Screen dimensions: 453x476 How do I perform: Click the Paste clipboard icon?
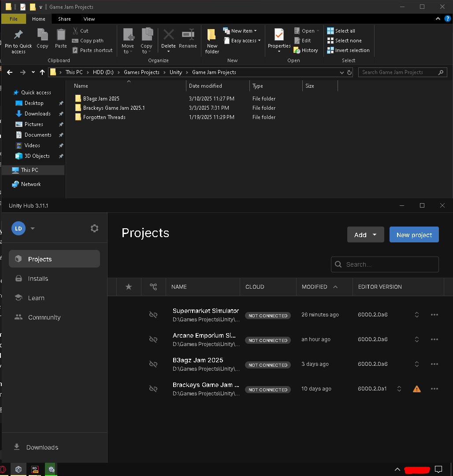click(x=61, y=35)
